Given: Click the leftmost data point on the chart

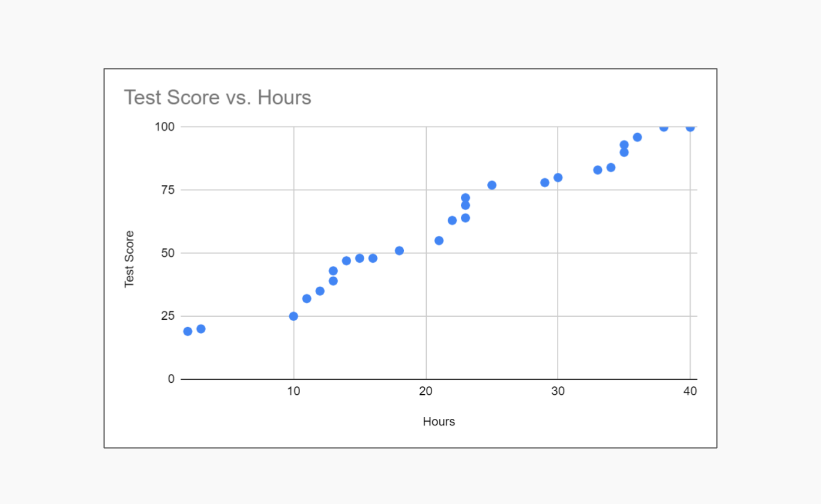Looking at the screenshot, I should click(188, 331).
